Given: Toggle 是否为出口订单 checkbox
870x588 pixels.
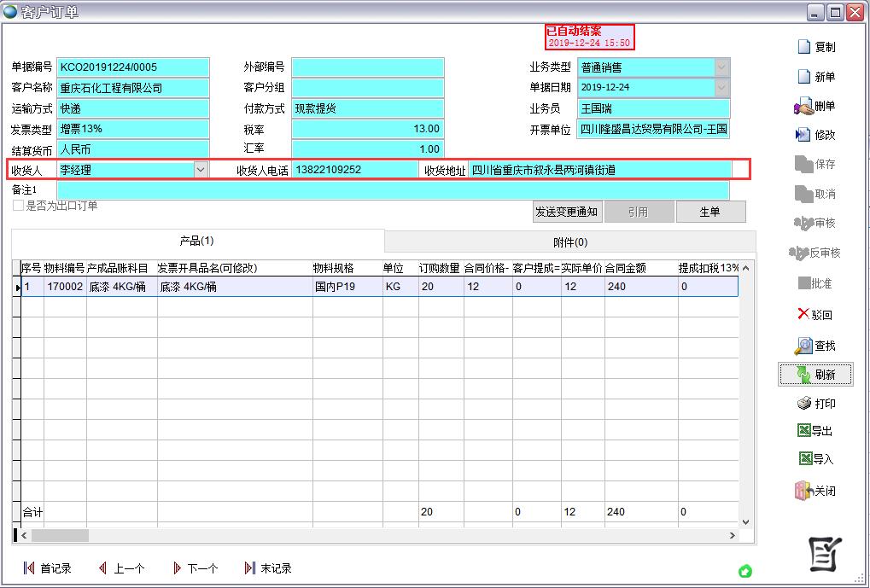Looking at the screenshot, I should click(x=18, y=206).
